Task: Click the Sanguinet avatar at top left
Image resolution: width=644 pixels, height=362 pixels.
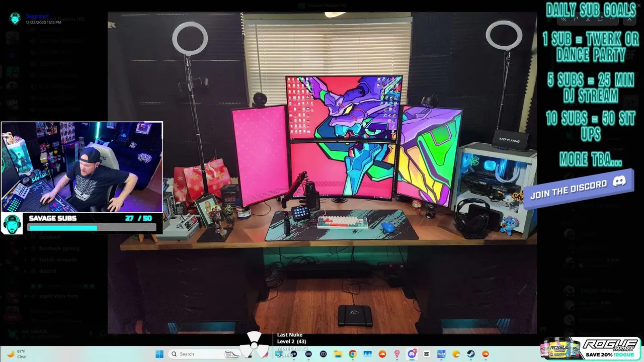Action: [x=15, y=19]
